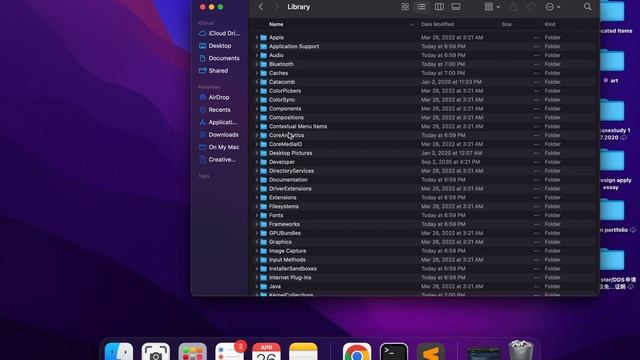The height and width of the screenshot is (360, 640).
Task: Select the Internet Plug-Ins folder
Action: point(424,278)
